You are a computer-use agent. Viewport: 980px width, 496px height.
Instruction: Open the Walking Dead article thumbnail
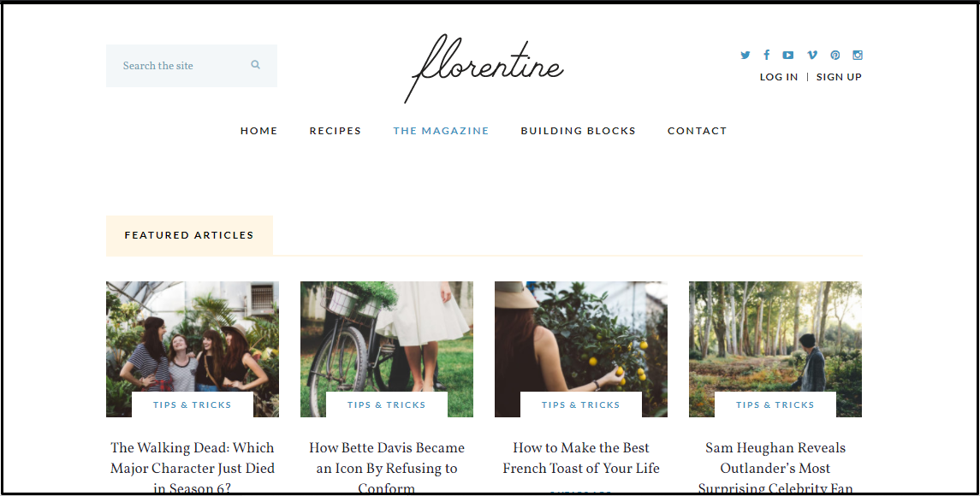tap(193, 349)
